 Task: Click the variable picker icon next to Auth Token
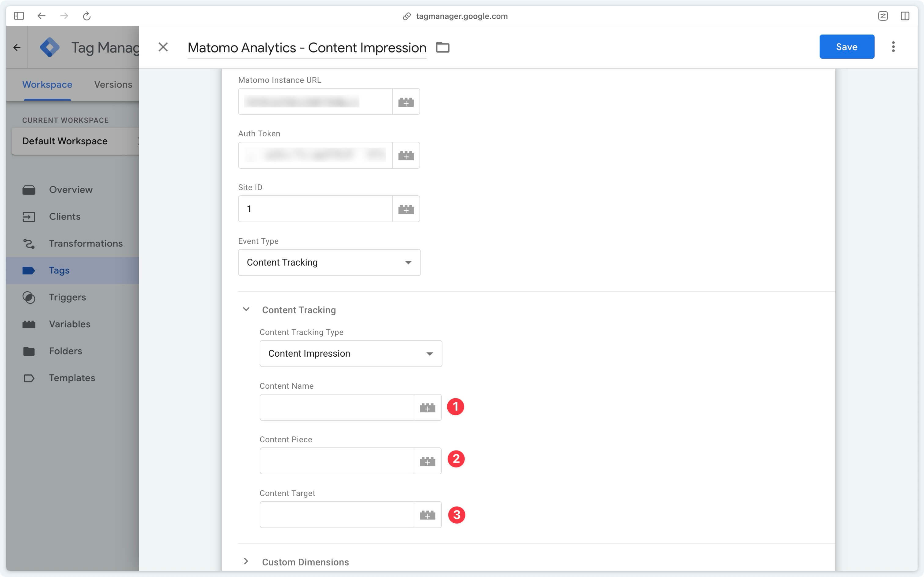(406, 155)
